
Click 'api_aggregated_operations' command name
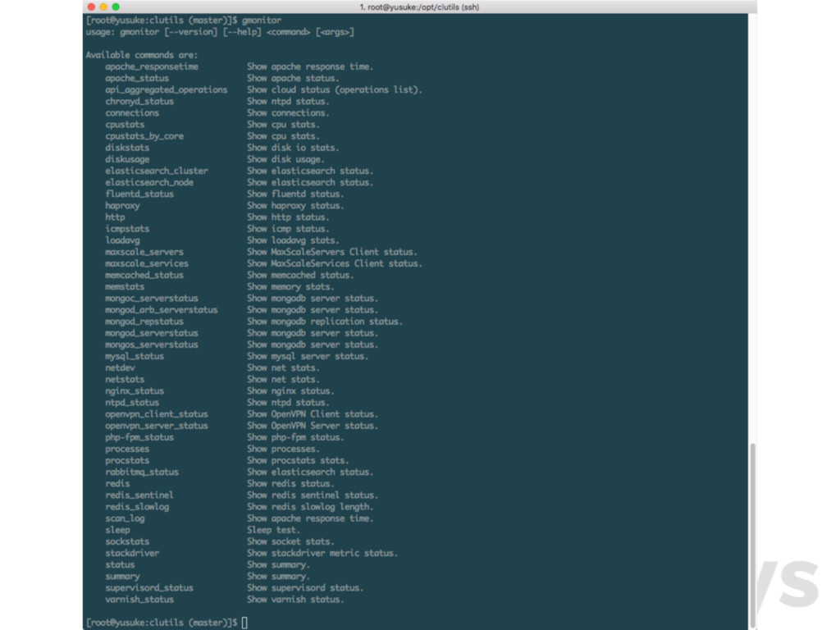click(166, 90)
